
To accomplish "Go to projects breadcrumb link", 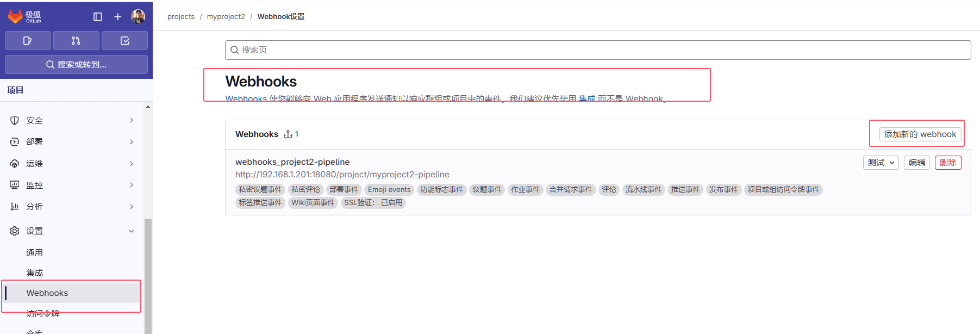I will [x=181, y=17].
